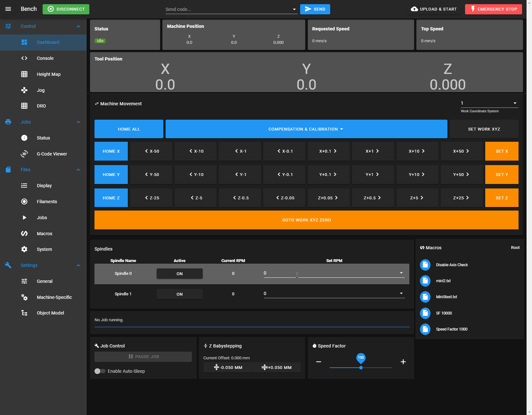This screenshot has height=415, width=532.
Task: Click the Object Model tree icon
Action: coord(24,313)
